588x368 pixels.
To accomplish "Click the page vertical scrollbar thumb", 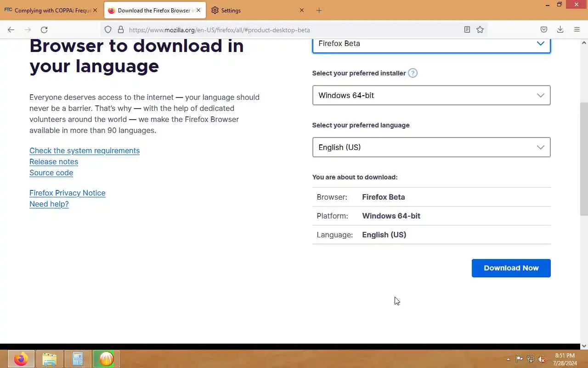I will [584, 159].
